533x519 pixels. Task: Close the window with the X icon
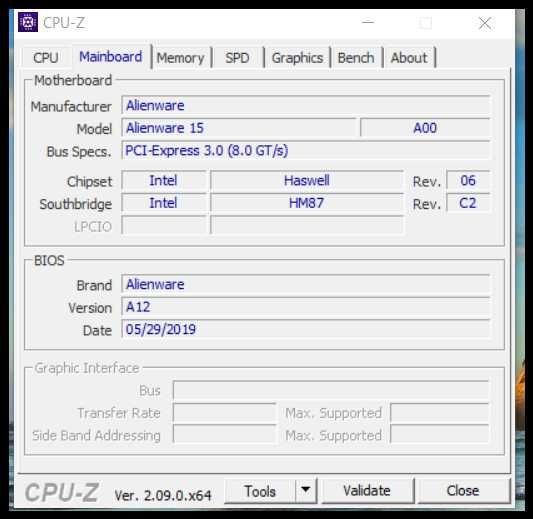[485, 23]
